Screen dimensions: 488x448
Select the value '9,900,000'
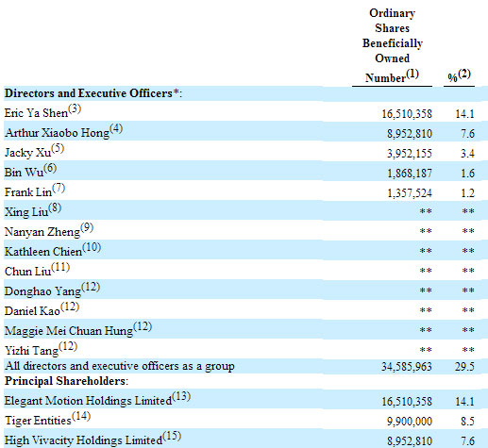pos(410,422)
